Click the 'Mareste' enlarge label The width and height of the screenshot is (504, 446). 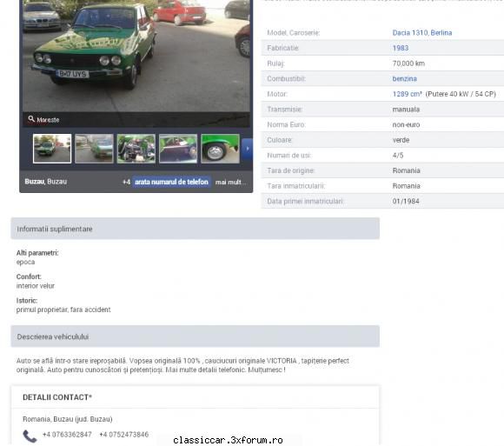pyautogui.click(x=48, y=120)
